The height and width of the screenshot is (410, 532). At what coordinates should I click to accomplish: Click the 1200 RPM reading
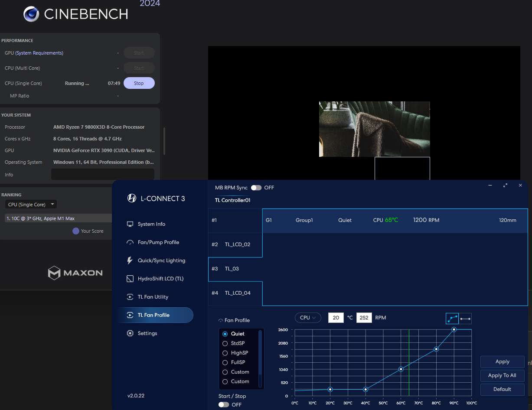(x=426, y=220)
